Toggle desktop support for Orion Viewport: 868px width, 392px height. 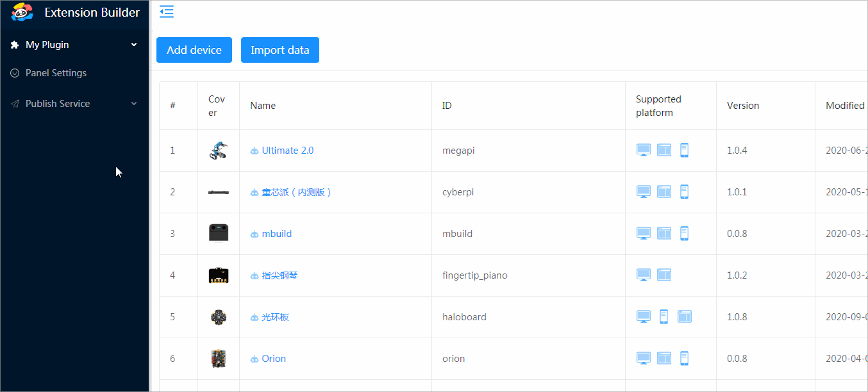click(643, 358)
